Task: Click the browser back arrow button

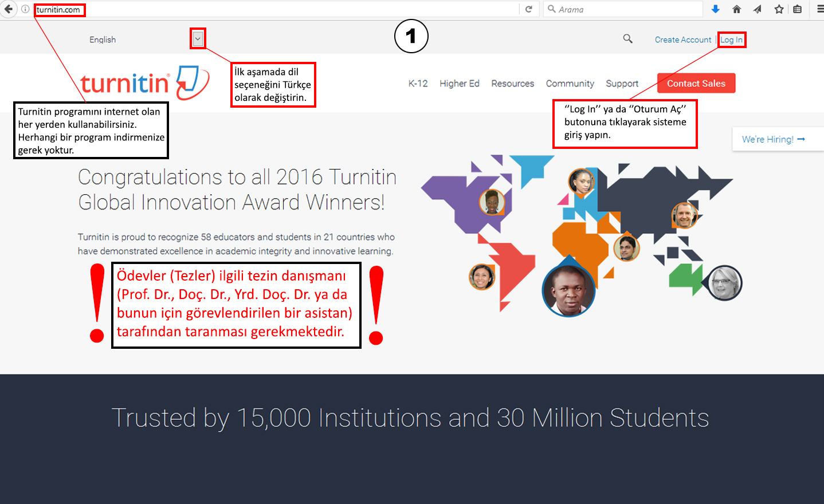Action: click(8, 9)
